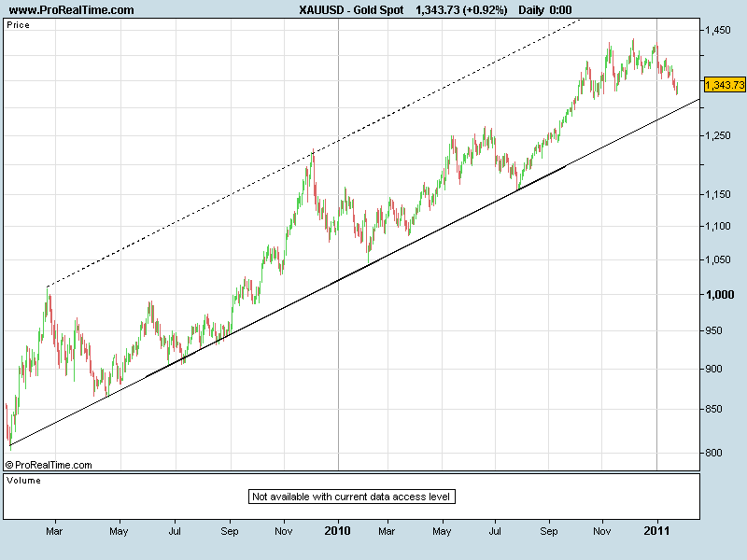Click the Daily 0:00 timeframe label
747x560 pixels.
544,9
